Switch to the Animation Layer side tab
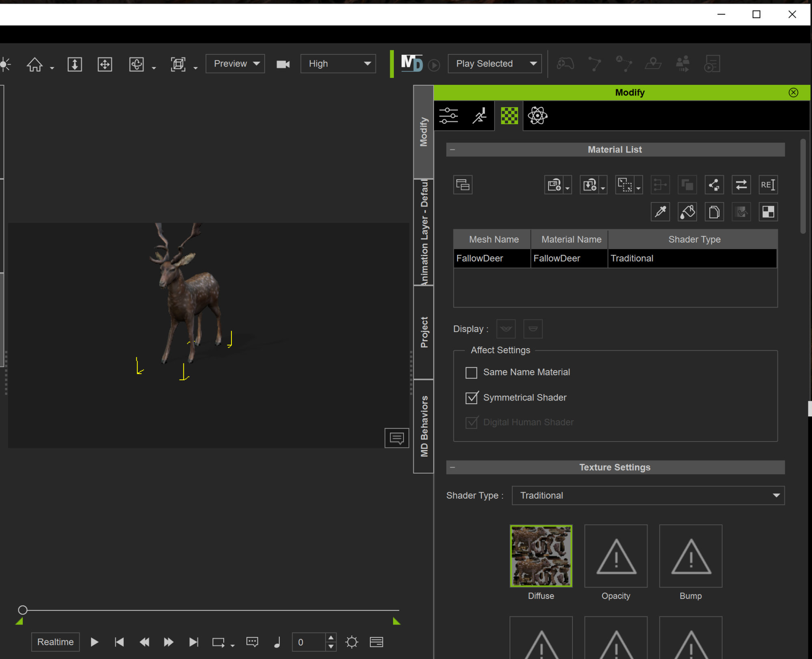Screen dimensions: 812x659 (x=423, y=232)
